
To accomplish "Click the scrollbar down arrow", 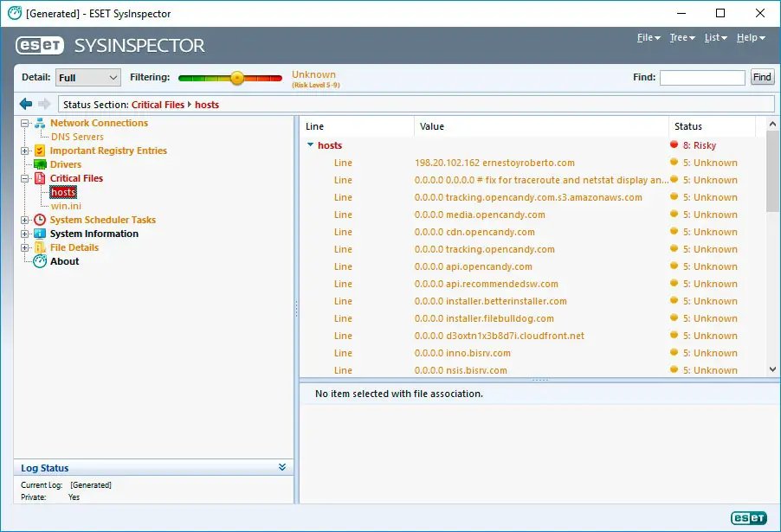I will pos(772,369).
